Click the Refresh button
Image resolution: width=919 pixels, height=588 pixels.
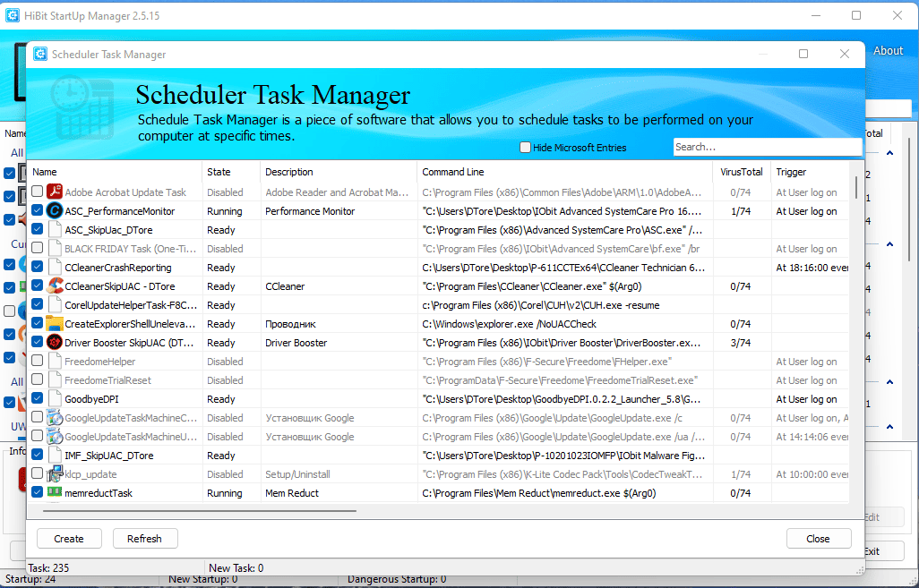(145, 539)
